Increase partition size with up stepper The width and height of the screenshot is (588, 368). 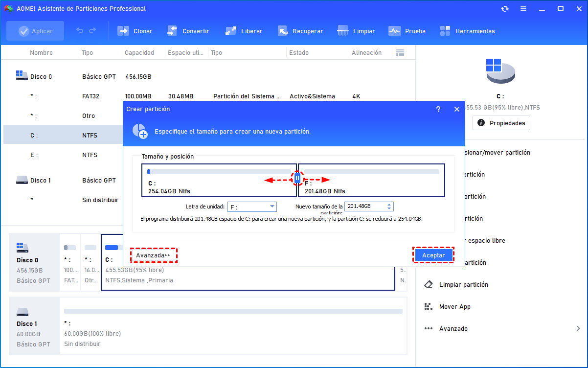389,205
